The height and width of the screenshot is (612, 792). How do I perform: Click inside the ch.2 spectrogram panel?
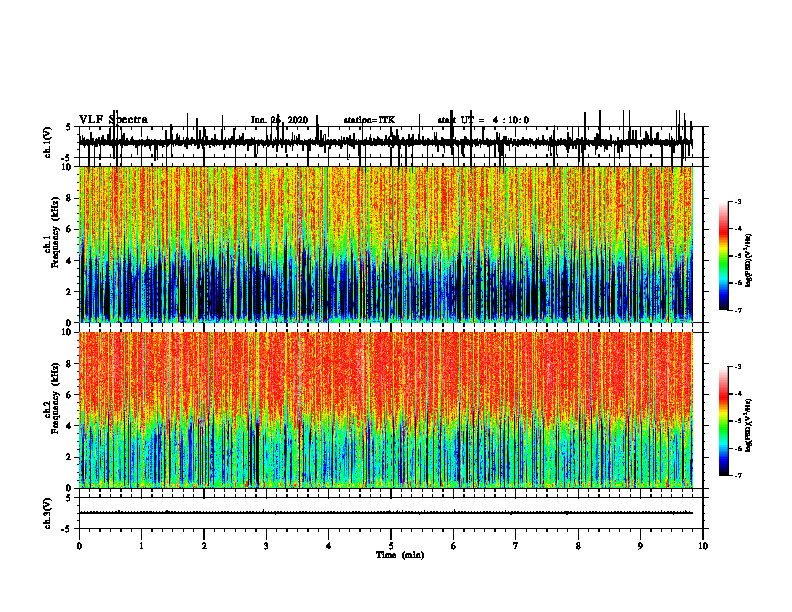point(386,410)
